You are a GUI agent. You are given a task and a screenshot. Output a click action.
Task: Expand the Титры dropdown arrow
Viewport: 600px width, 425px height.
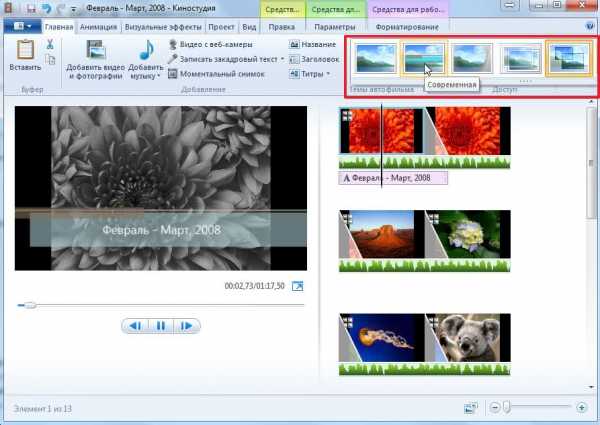coord(328,74)
